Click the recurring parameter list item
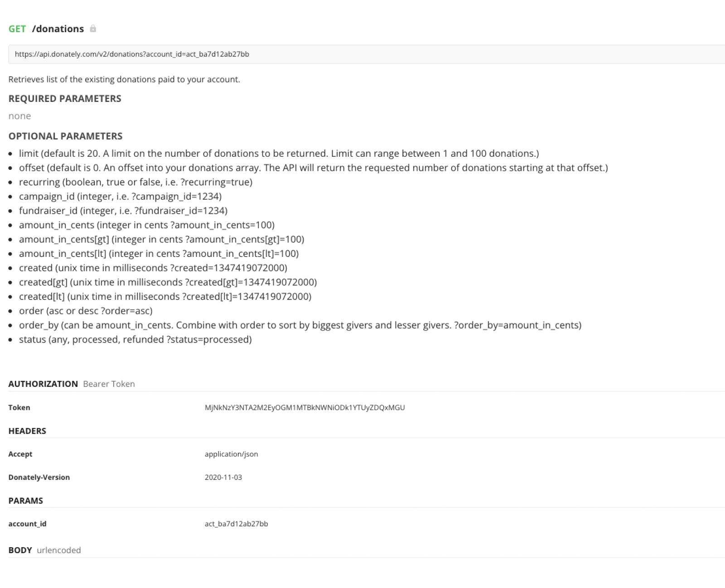This screenshot has width=725, height=588. [x=135, y=182]
